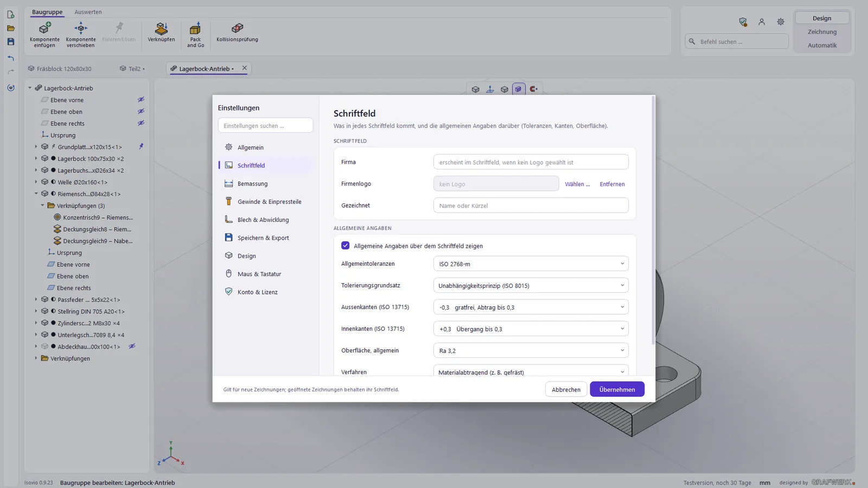The height and width of the screenshot is (488, 868).
Task: Click the open folder icon in left sidebar
Action: 11,28
